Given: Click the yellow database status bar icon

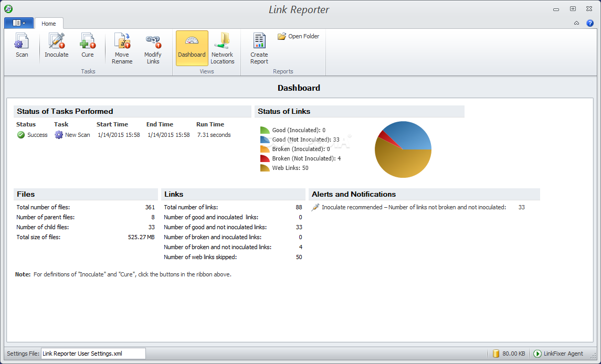Looking at the screenshot, I should [495, 354].
